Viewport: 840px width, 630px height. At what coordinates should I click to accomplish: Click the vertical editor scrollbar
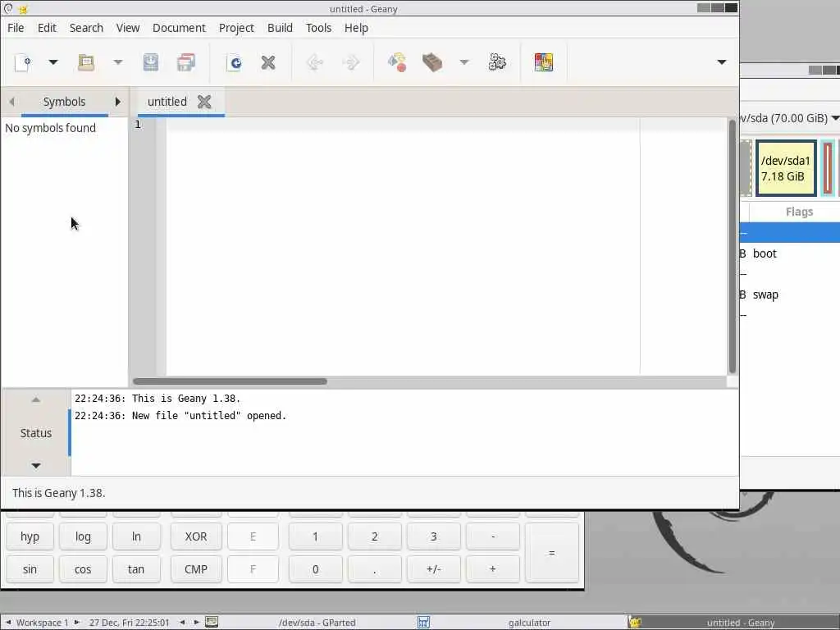coord(733,246)
